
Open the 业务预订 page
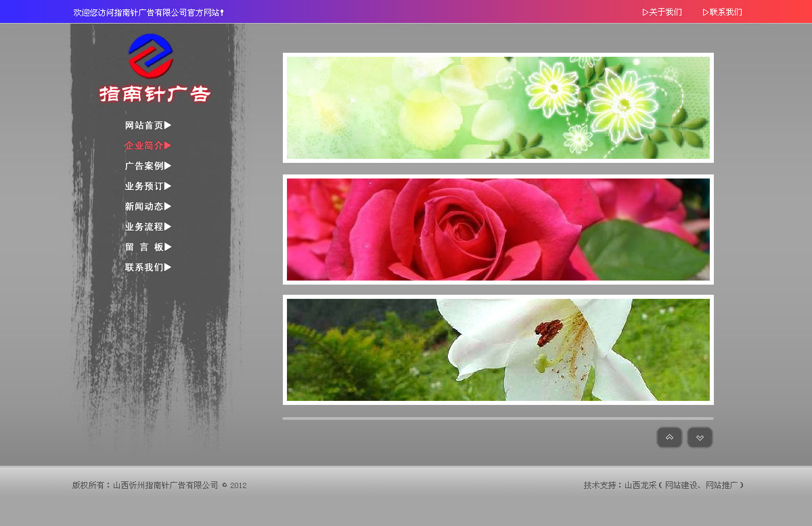(148, 187)
